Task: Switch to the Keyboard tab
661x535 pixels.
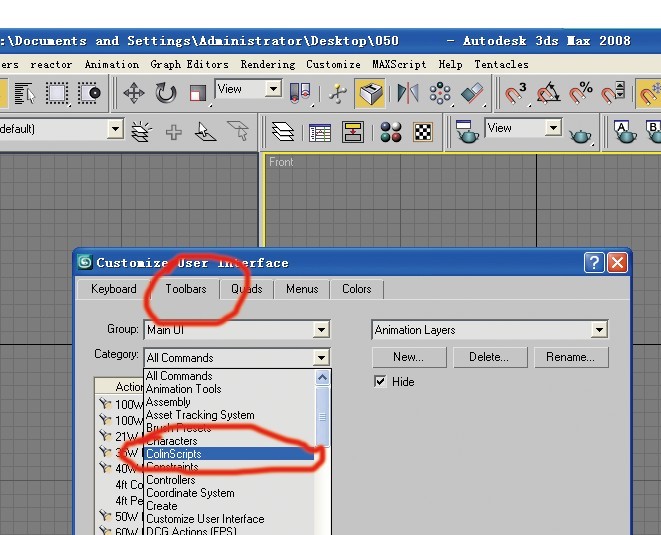Action: click(113, 289)
